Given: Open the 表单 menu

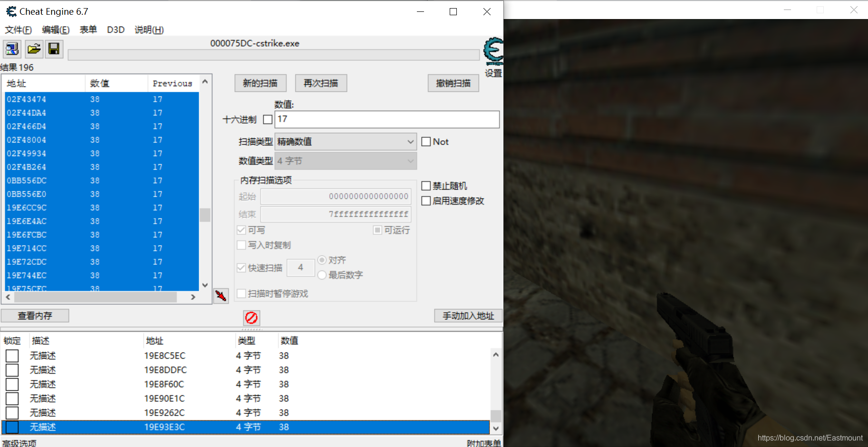Looking at the screenshot, I should (88, 30).
